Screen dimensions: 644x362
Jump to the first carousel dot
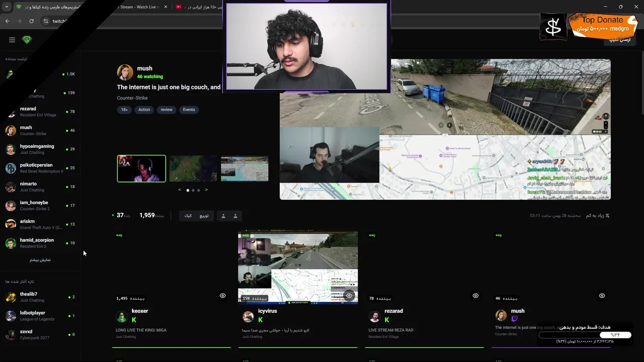click(x=188, y=191)
